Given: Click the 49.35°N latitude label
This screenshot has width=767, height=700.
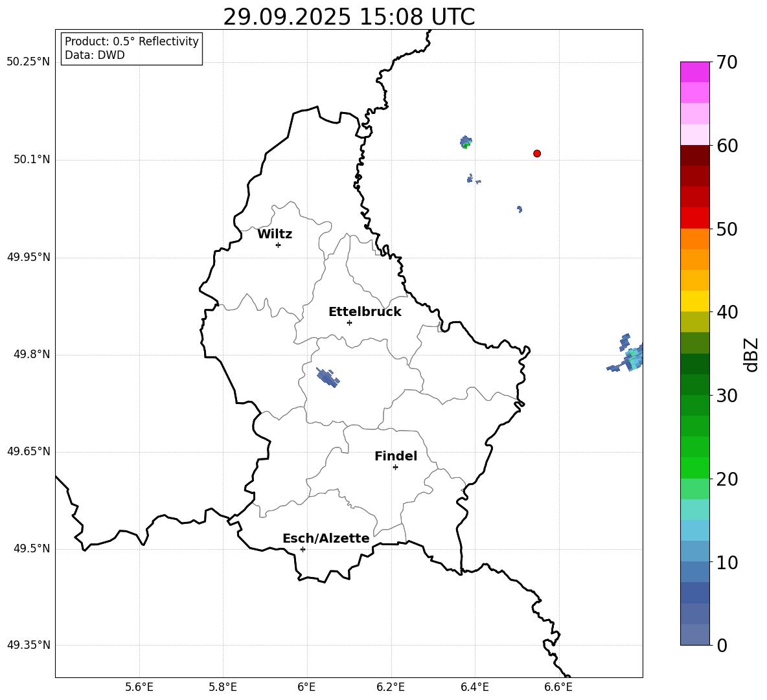Looking at the screenshot, I should (x=29, y=645).
